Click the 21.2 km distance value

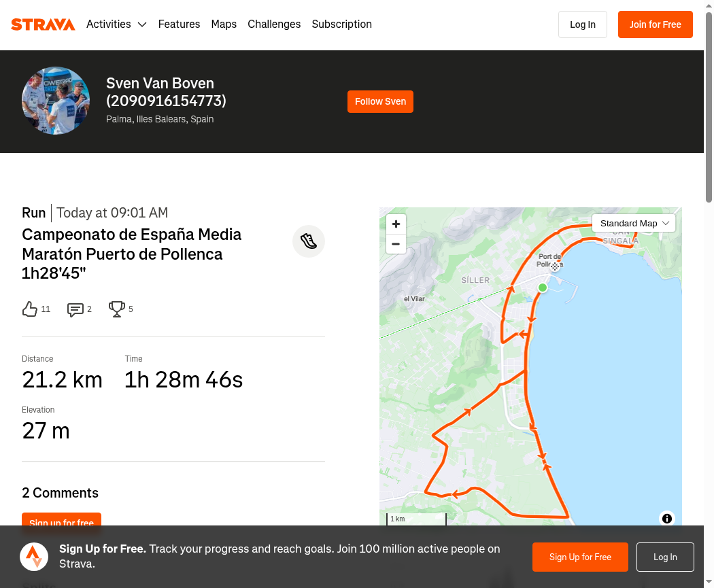(63, 379)
